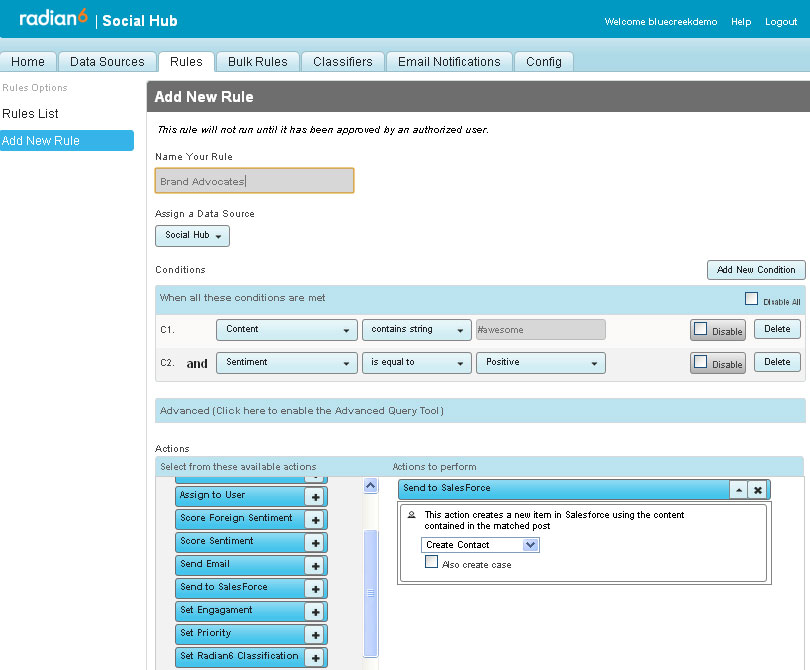
Task: Open the Help link
Action: click(741, 22)
